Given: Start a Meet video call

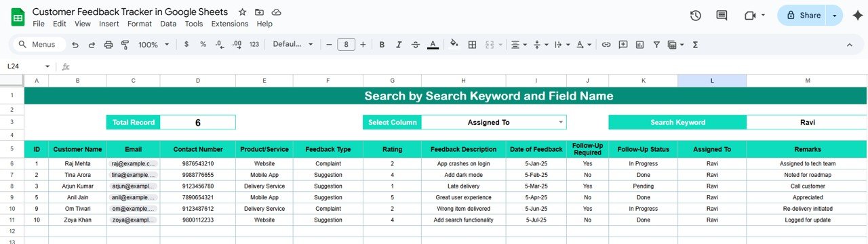Looking at the screenshot, I should coord(749,16).
